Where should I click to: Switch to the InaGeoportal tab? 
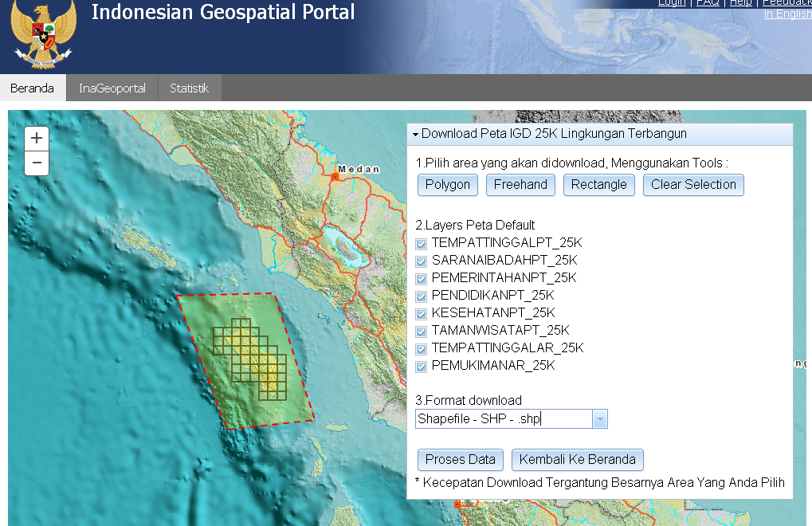pyautogui.click(x=111, y=88)
